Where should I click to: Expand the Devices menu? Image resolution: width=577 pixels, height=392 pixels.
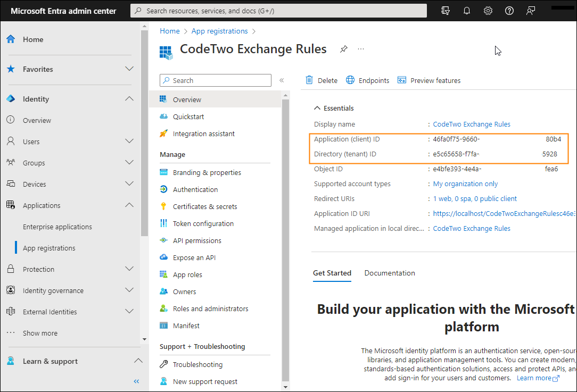(129, 184)
